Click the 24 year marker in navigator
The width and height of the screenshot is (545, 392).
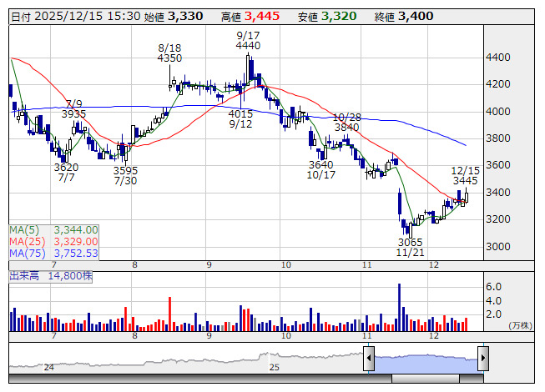click(49, 367)
